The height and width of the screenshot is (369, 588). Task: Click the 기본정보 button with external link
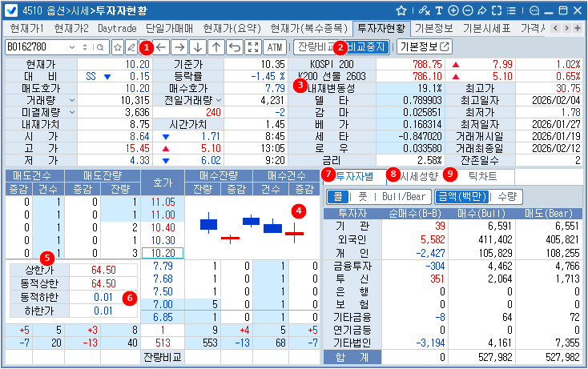(x=424, y=46)
